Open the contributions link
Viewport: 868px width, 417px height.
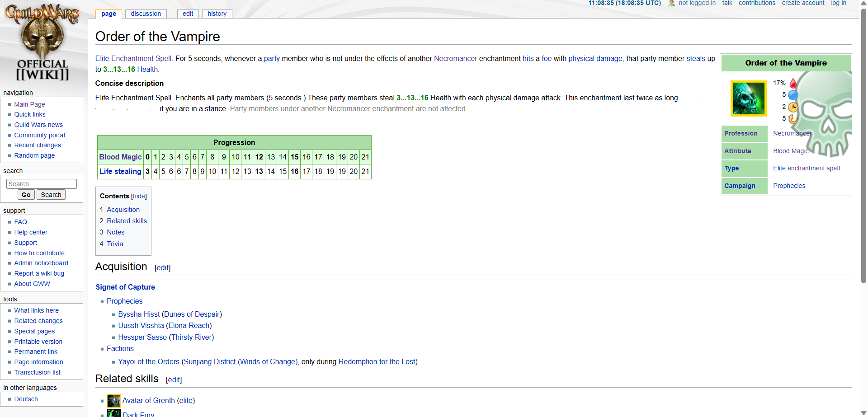pyautogui.click(x=757, y=3)
